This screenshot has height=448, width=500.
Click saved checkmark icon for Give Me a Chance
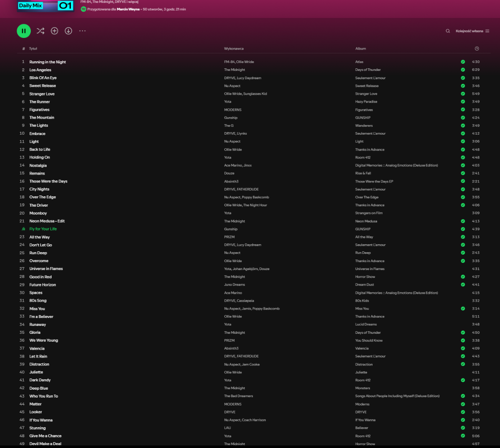463,436
